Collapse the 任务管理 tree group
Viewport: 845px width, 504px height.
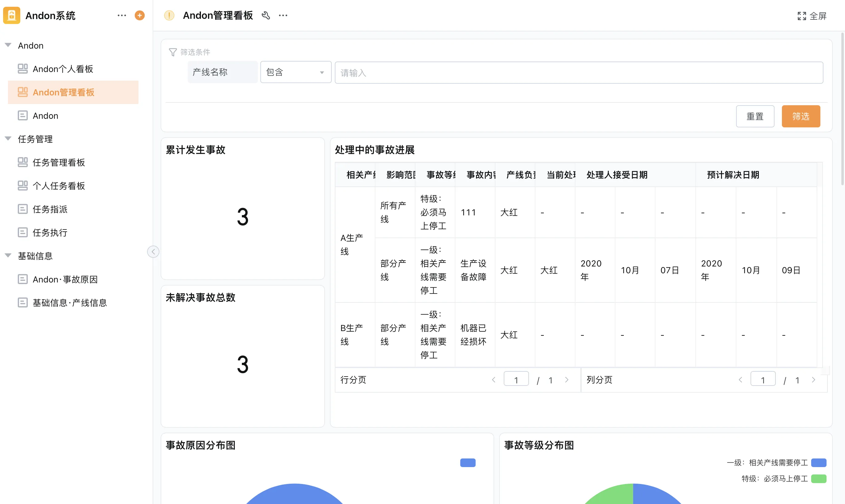click(x=8, y=138)
